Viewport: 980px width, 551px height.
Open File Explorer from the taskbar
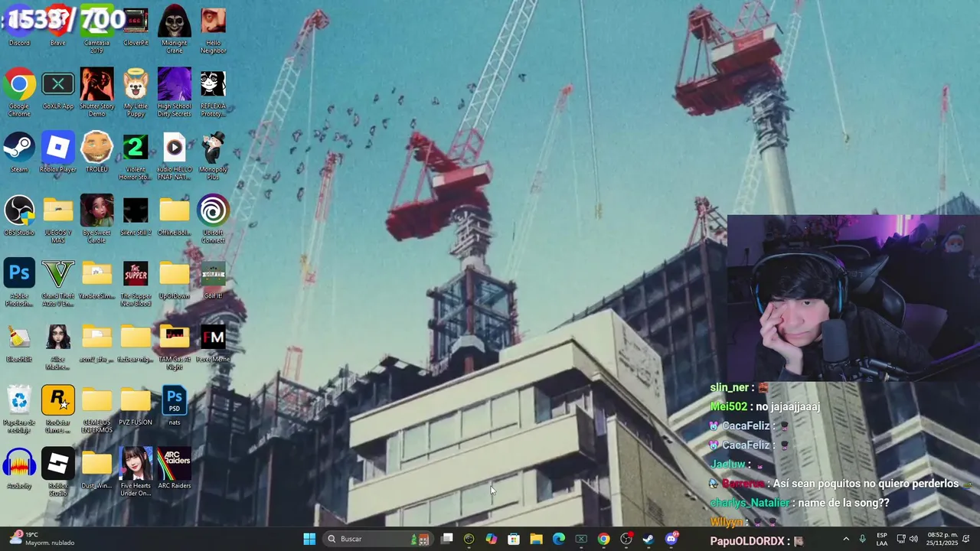tap(536, 539)
